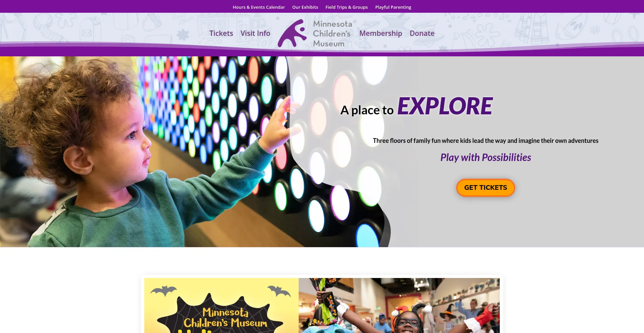Image resolution: width=644 pixels, height=333 pixels.
Task: Visit the Playful Parenting section
Action: 393,7
